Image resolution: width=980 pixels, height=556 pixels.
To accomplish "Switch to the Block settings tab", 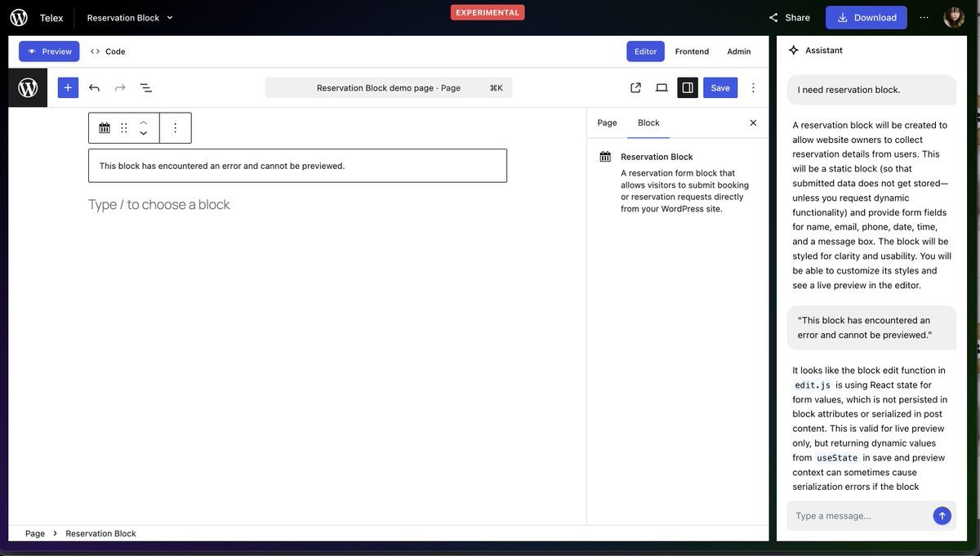I will [648, 122].
